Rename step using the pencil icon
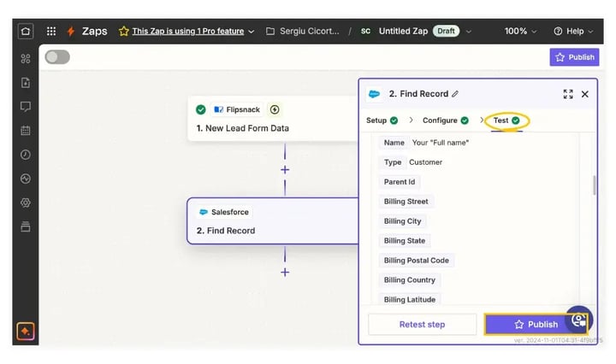Image resolution: width=616 pixels, height=364 pixels. click(455, 94)
